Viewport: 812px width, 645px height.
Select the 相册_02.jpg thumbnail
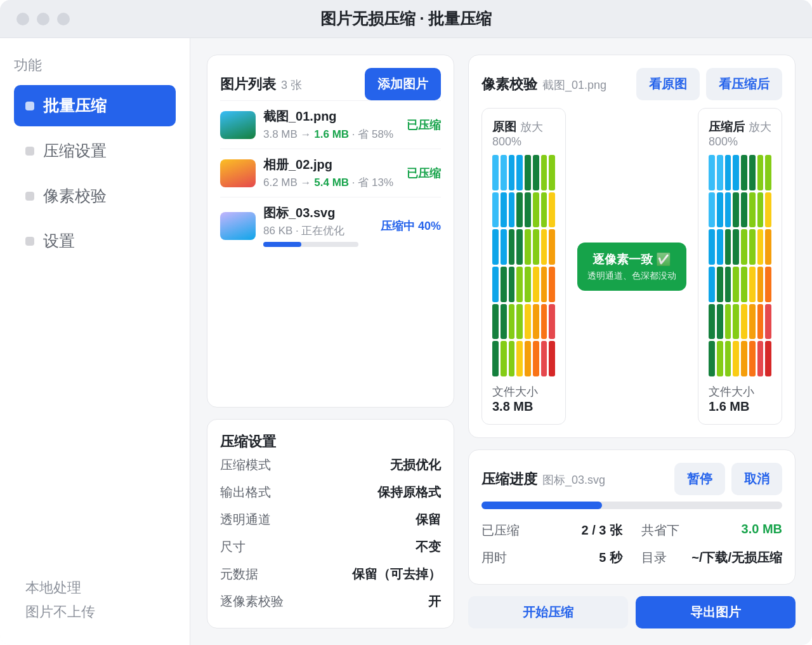(x=238, y=173)
